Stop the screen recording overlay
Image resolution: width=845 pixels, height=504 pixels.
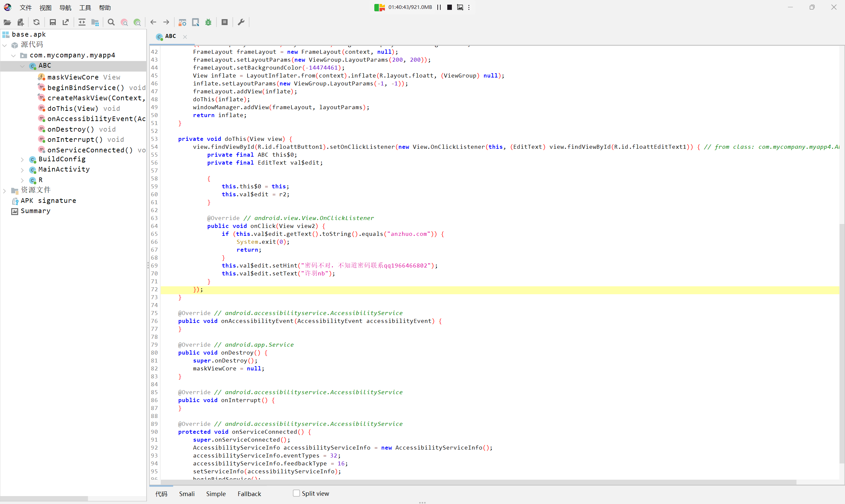[x=450, y=7]
